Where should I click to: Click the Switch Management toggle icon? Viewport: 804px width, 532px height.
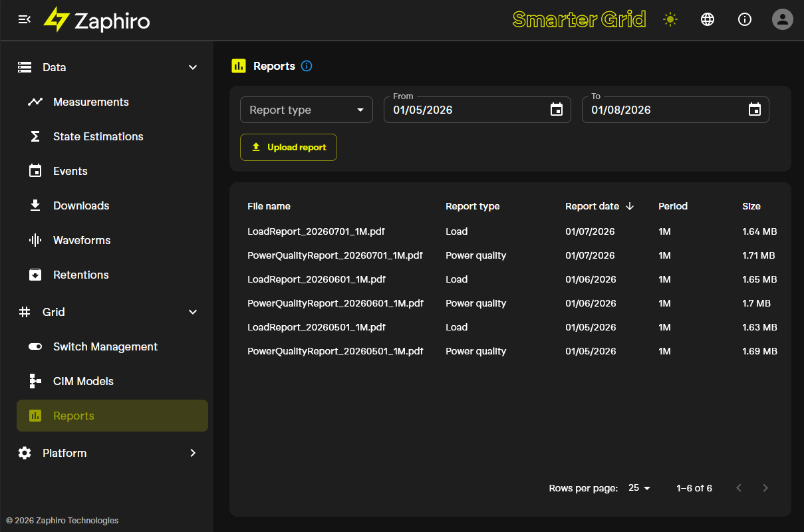point(35,346)
